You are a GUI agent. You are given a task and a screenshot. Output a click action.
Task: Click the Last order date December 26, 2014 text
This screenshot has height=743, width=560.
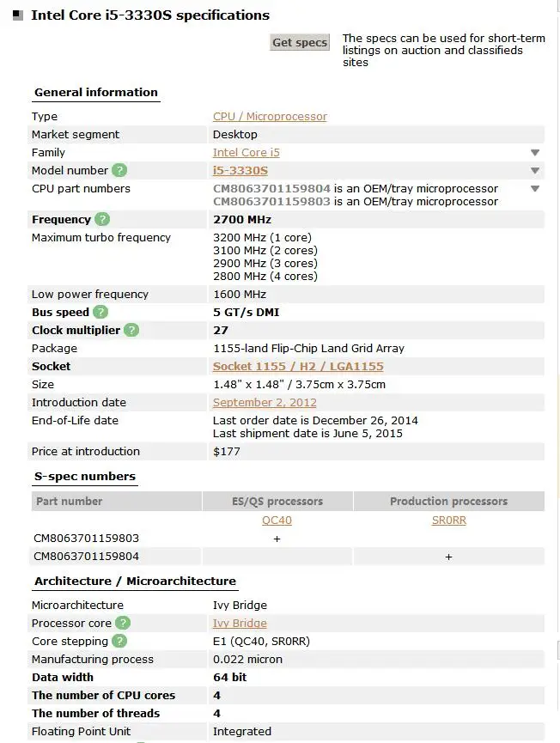(315, 420)
